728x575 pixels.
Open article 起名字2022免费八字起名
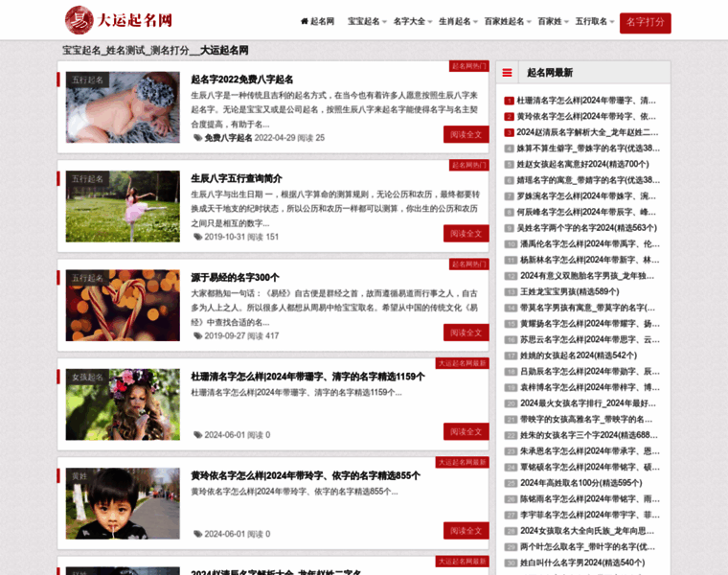tap(242, 80)
